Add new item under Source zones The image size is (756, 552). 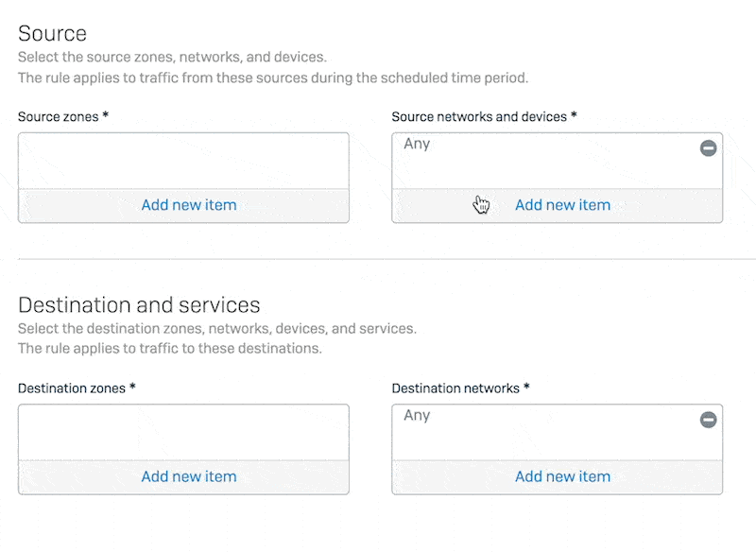click(189, 205)
